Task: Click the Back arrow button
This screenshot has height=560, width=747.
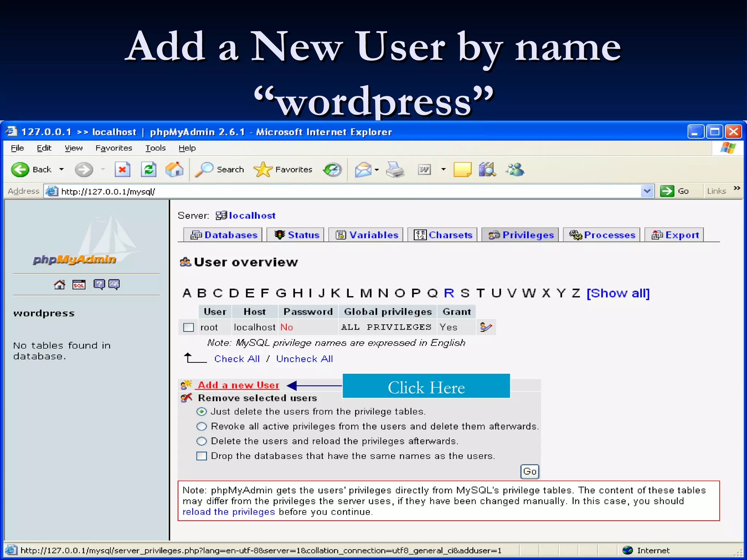Action: (x=20, y=170)
